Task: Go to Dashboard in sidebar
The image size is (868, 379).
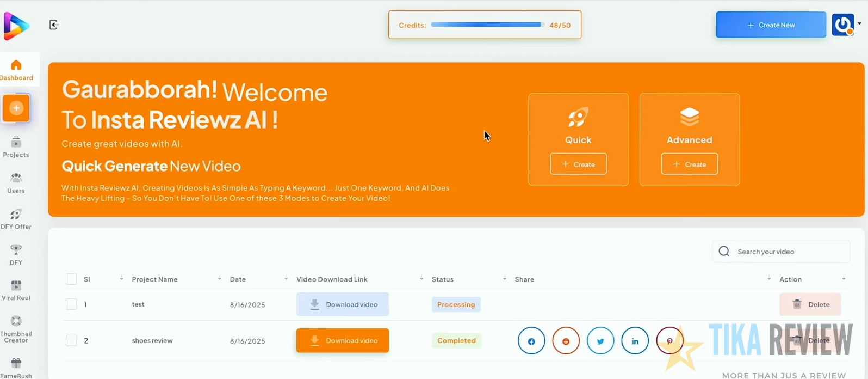Action: click(16, 70)
